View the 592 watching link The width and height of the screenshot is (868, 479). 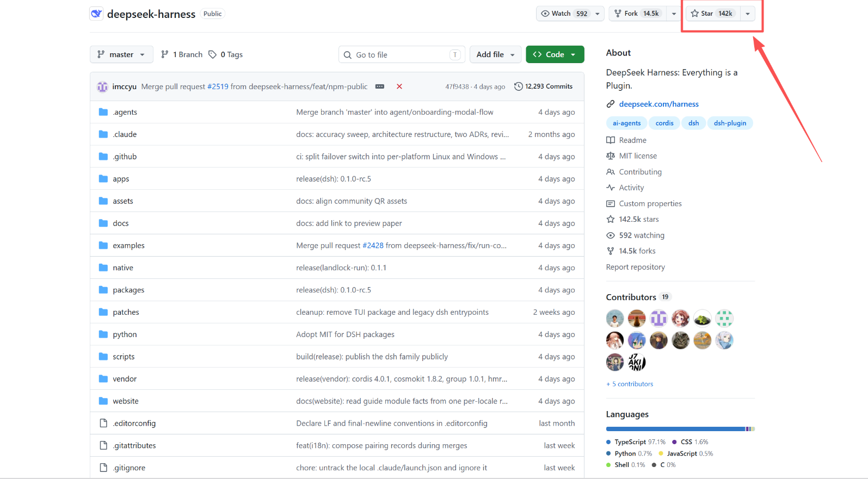[x=636, y=235]
